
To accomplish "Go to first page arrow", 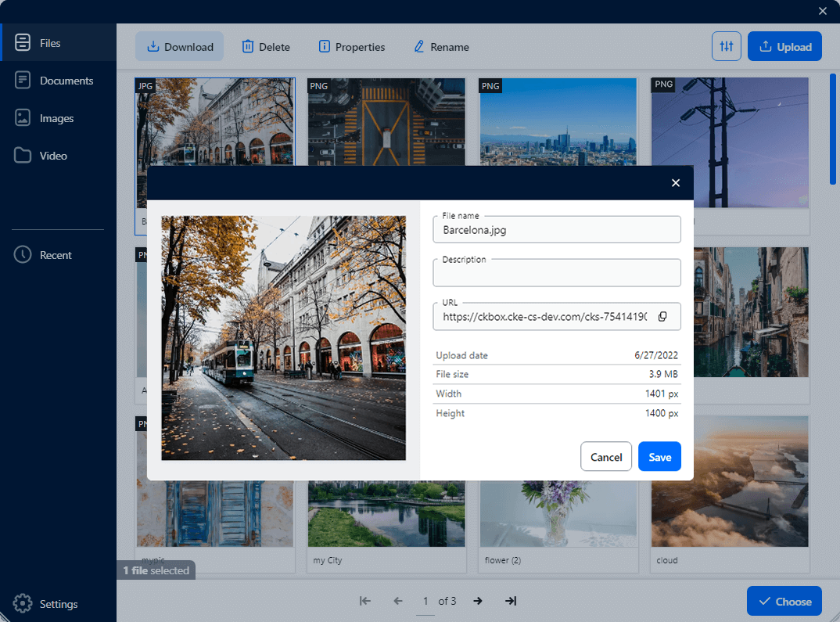I will (364, 601).
